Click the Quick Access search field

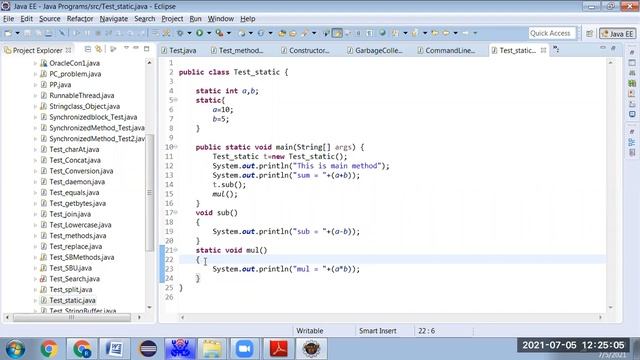tap(552, 33)
